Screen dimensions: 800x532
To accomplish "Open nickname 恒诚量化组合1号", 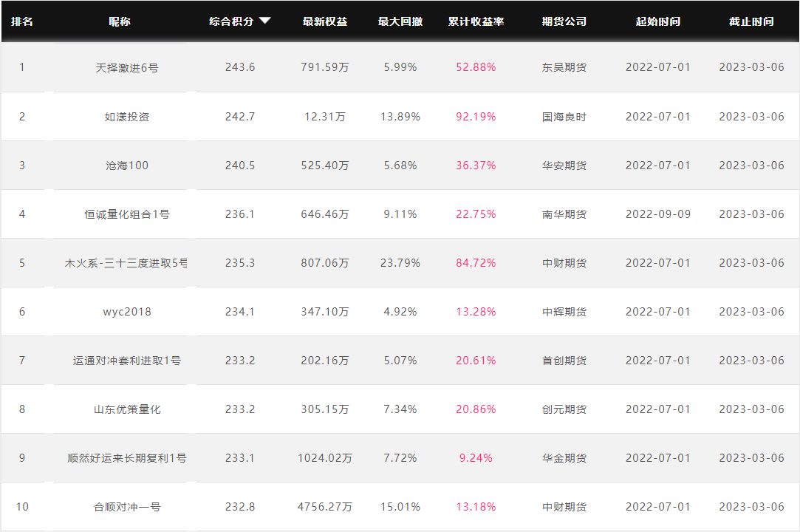I will [x=127, y=214].
